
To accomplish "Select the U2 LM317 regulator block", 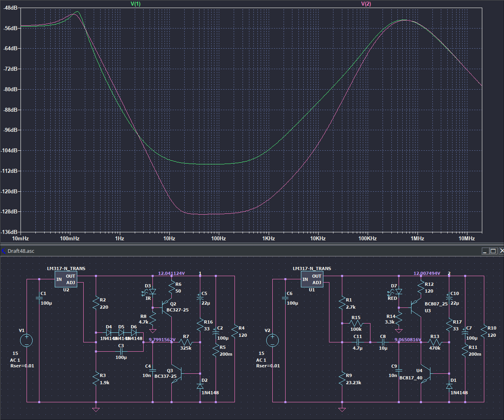I will point(66,279).
